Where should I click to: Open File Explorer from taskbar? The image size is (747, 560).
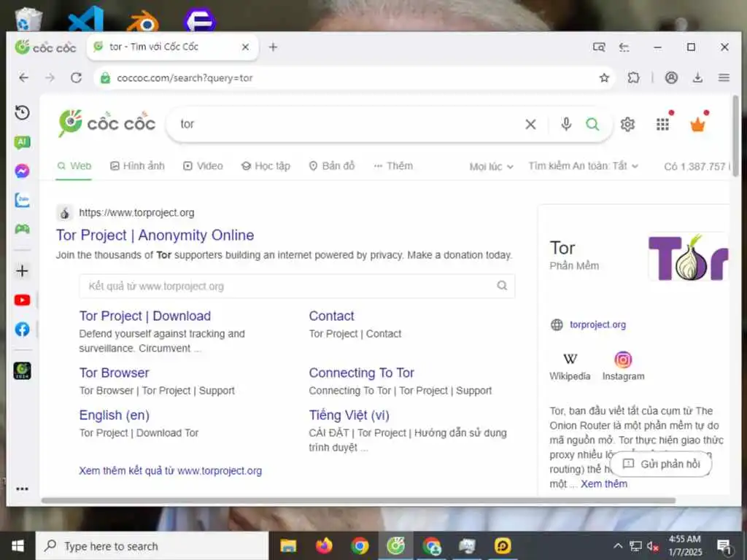[x=287, y=545]
